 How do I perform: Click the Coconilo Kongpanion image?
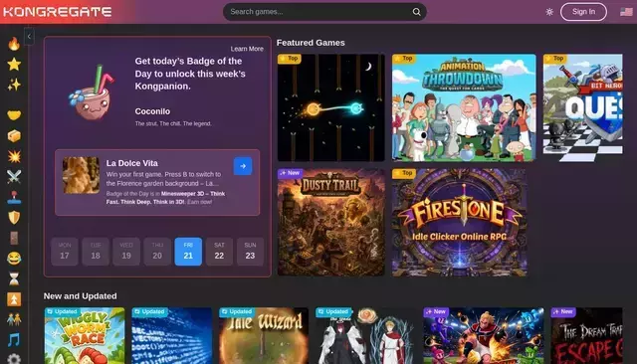[92, 93]
